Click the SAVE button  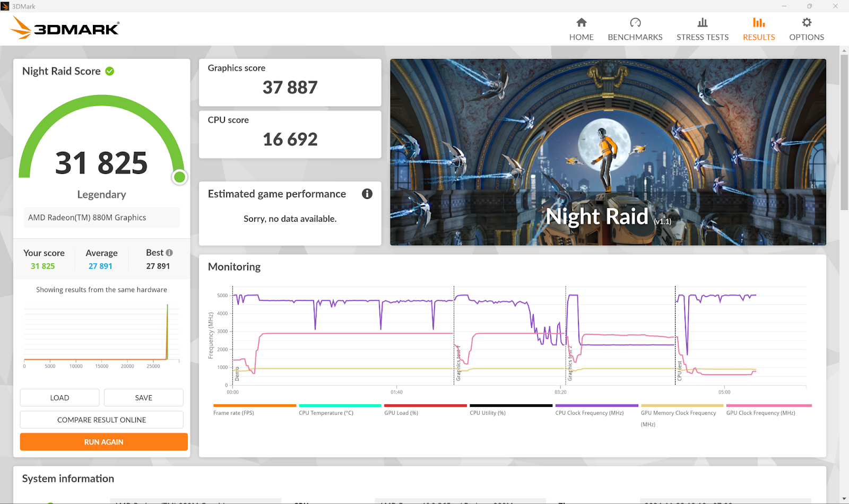tap(143, 398)
